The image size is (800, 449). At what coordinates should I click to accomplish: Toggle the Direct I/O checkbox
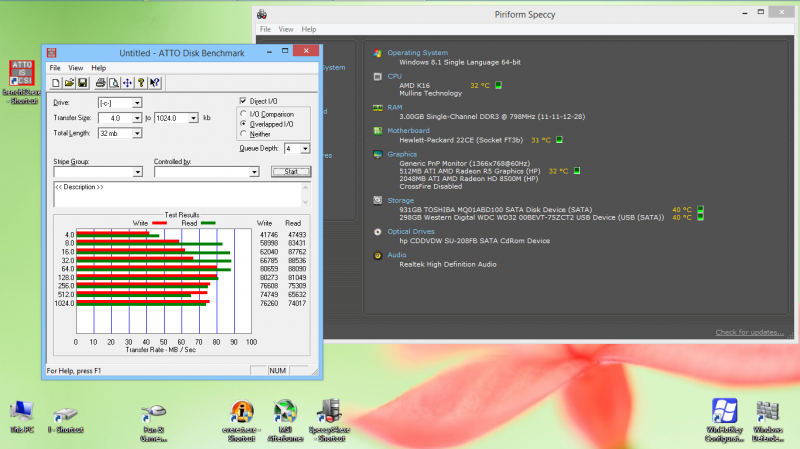[243, 101]
